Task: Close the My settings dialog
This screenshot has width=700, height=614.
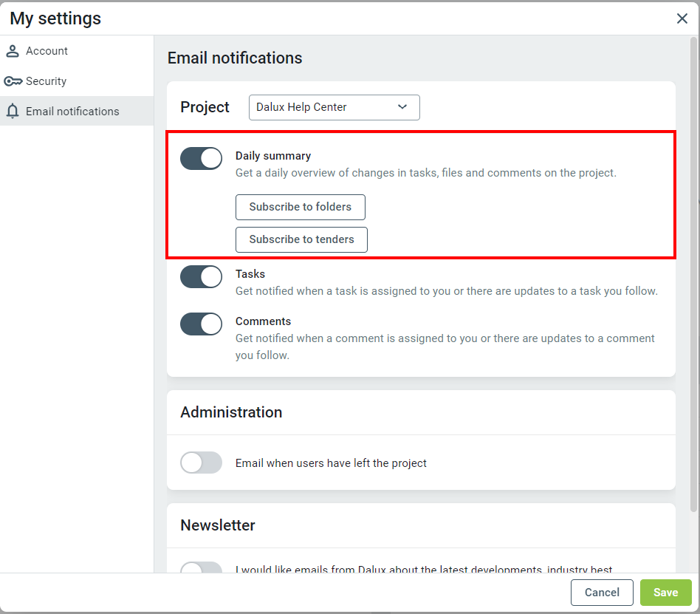Action: (x=682, y=18)
